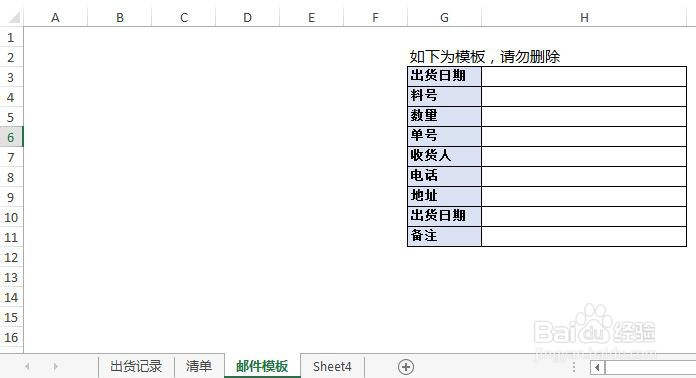Click empty value cell beside 备注

[584, 236]
